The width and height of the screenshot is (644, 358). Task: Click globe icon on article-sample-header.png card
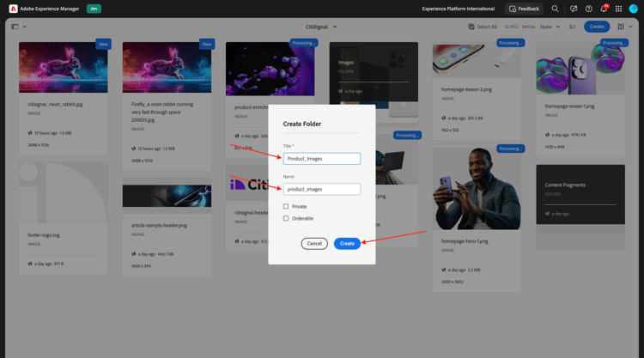pyautogui.click(x=133, y=254)
